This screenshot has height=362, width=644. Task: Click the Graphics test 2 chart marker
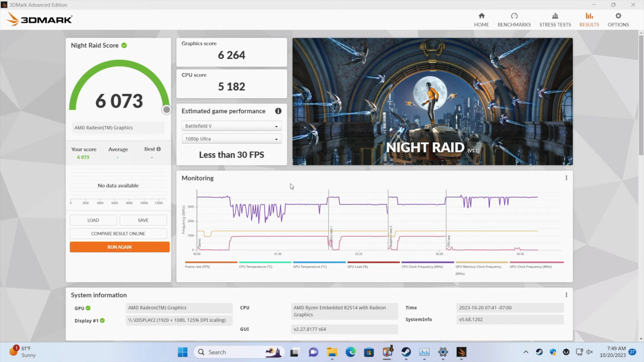coord(391,236)
